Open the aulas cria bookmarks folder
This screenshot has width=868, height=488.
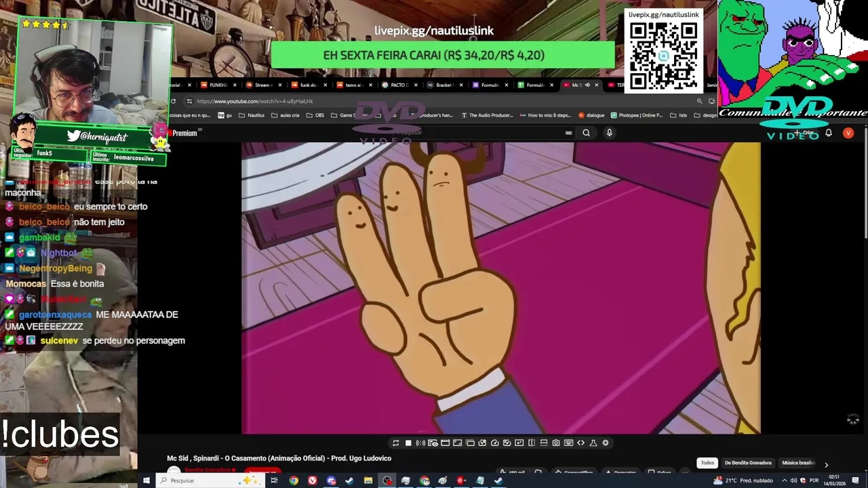coord(285,115)
